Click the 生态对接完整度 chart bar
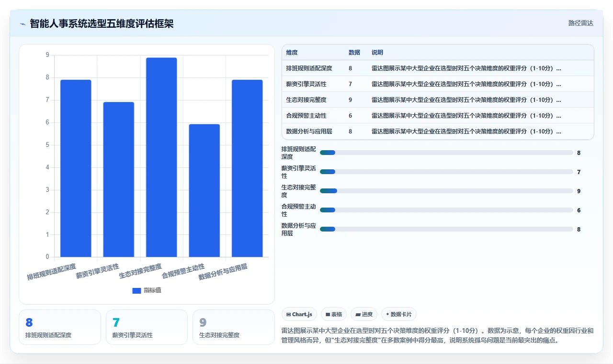This screenshot has height=364, width=613. pos(161,157)
